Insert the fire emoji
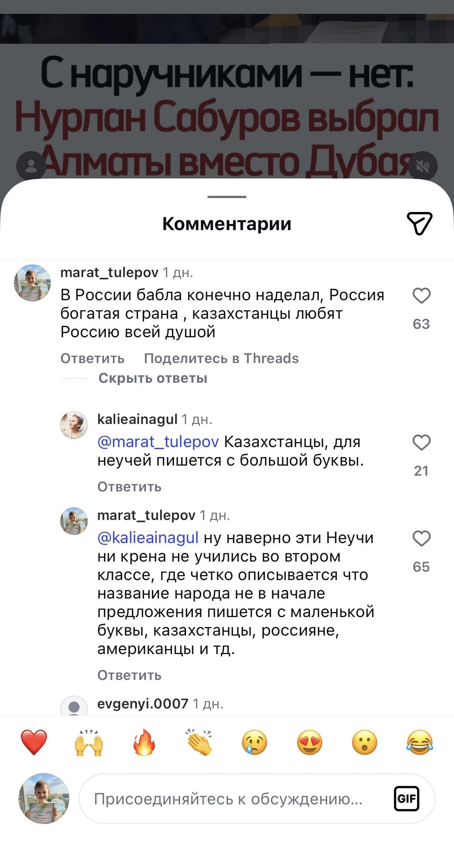 pos(144,742)
